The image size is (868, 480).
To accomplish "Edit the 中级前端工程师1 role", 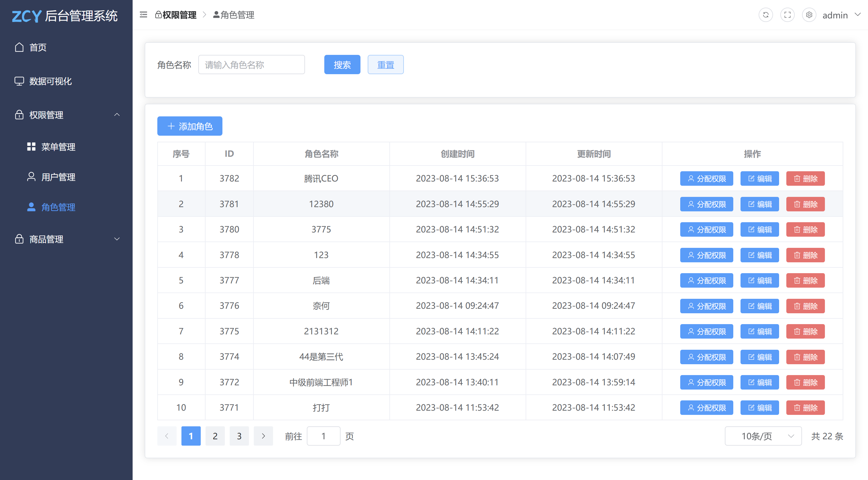I will 759,382.
